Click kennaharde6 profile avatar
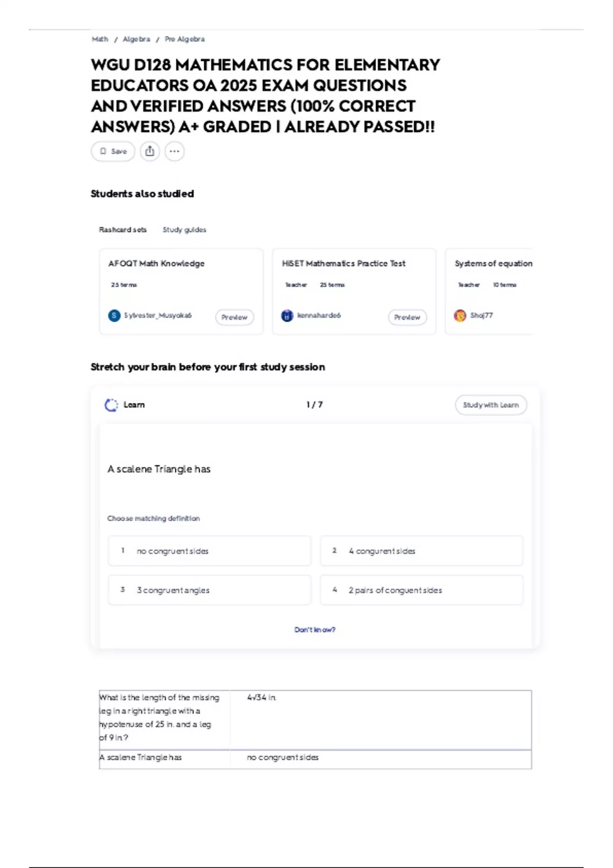The image size is (613, 868). click(288, 316)
